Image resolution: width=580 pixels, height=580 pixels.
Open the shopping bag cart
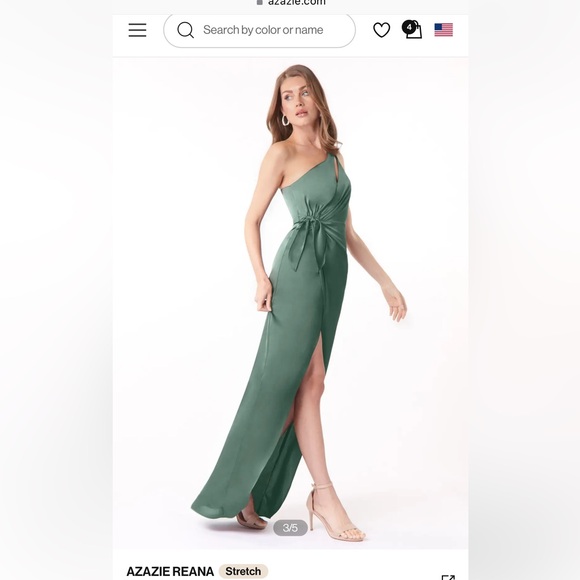pyautogui.click(x=412, y=30)
